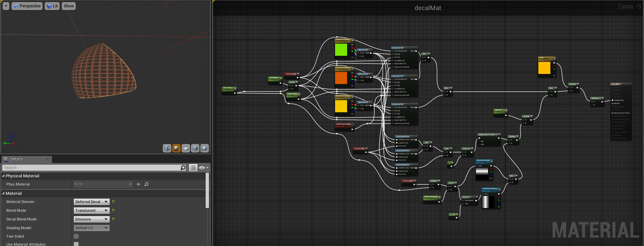Open the Phys Material None dropdown
Image resolution: width=644 pixels, height=246 pixels.
(x=103, y=184)
